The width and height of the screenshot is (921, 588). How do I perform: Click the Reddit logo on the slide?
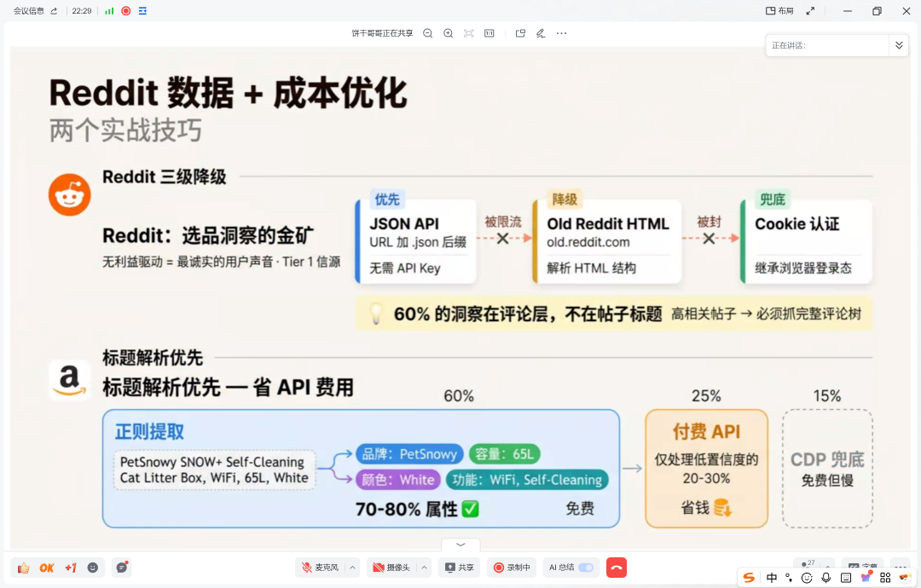pyautogui.click(x=69, y=195)
